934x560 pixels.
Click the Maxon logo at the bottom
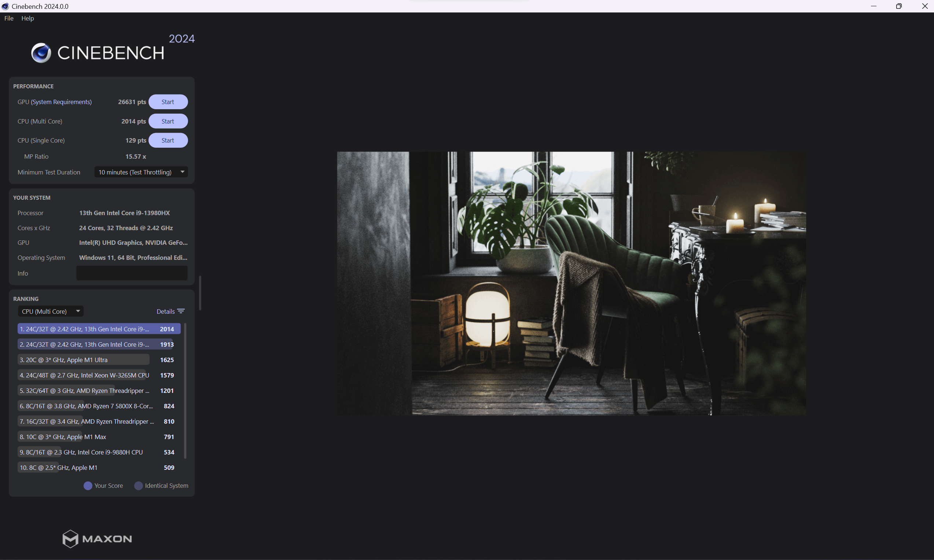click(x=97, y=538)
